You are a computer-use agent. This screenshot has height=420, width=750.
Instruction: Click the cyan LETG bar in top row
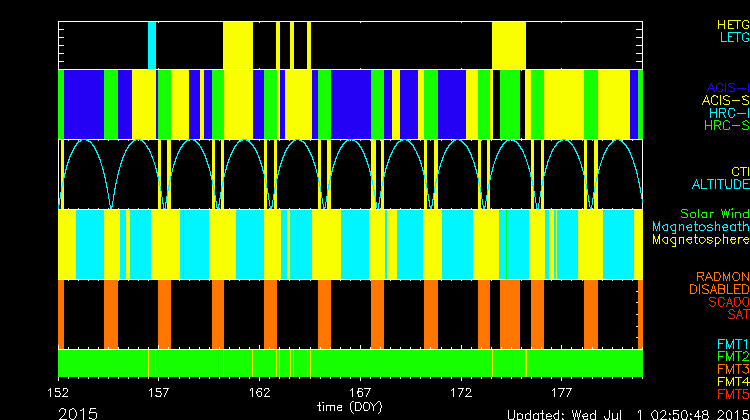coord(152,45)
